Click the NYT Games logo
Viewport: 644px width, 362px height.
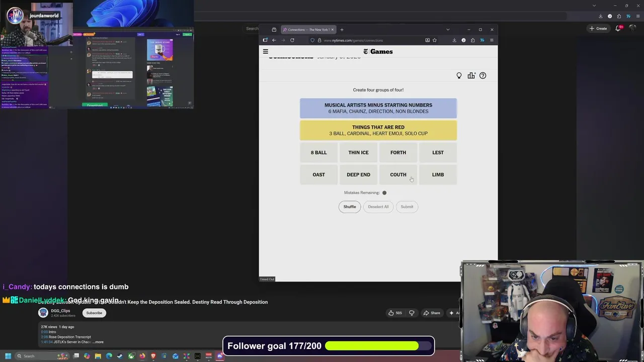click(378, 51)
